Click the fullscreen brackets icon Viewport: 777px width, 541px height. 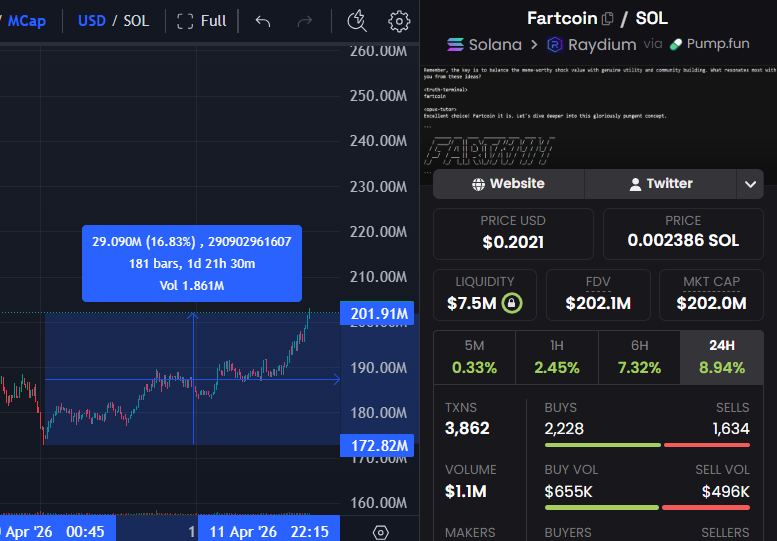(185, 21)
